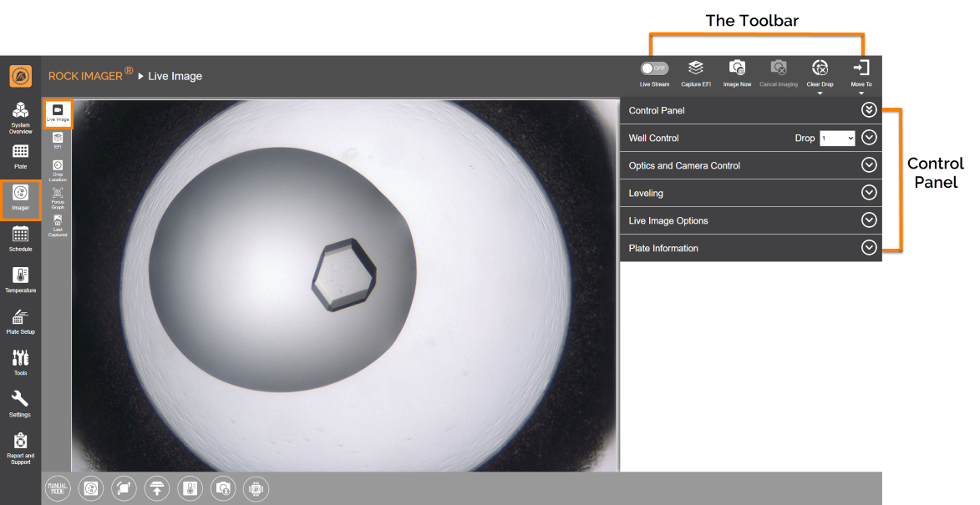Expand the Well Control section
Viewport: 980px width, 505px height.
coord(869,138)
